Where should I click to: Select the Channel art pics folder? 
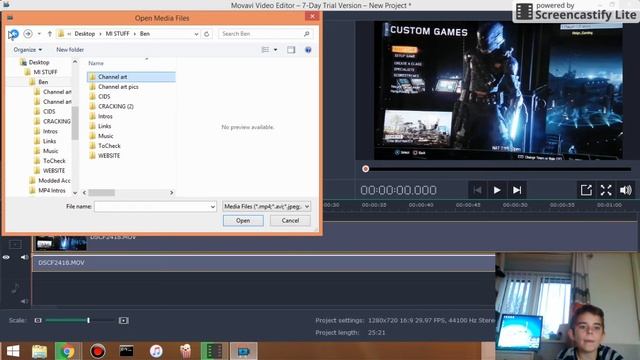click(118, 87)
